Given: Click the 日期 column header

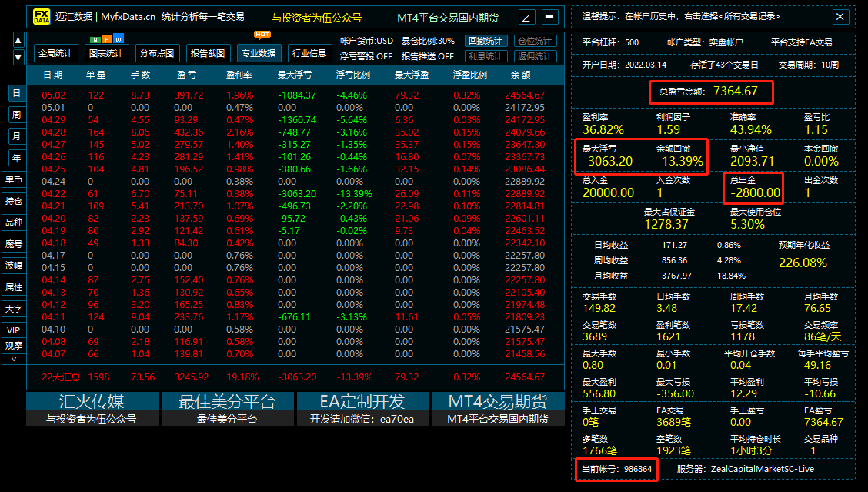Looking at the screenshot, I should point(52,75).
